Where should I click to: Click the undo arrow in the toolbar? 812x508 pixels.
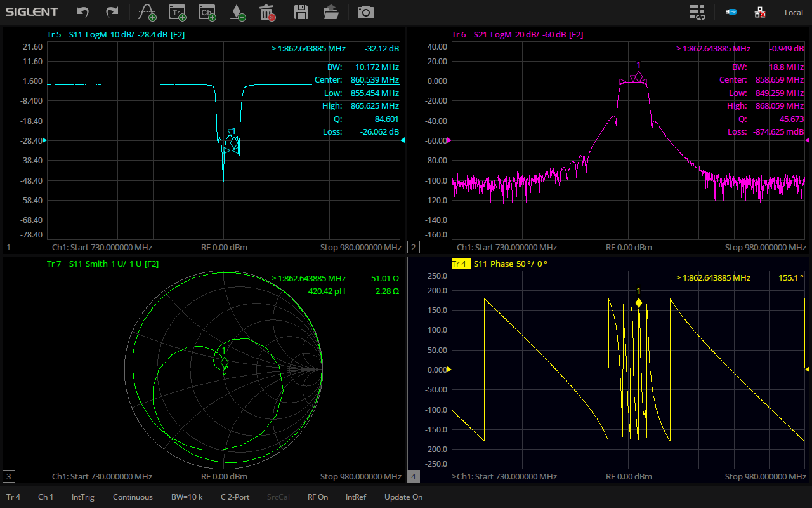click(82, 12)
